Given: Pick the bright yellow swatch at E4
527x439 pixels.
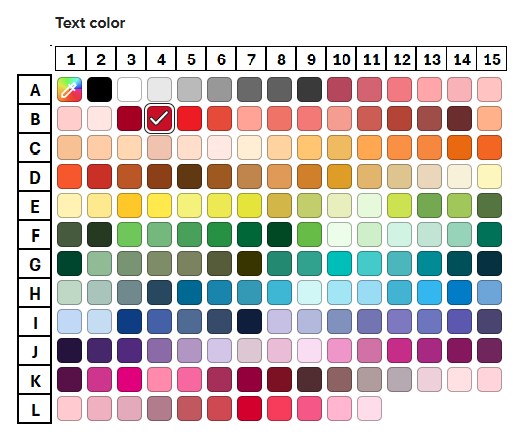Looking at the screenshot, I should tap(159, 205).
